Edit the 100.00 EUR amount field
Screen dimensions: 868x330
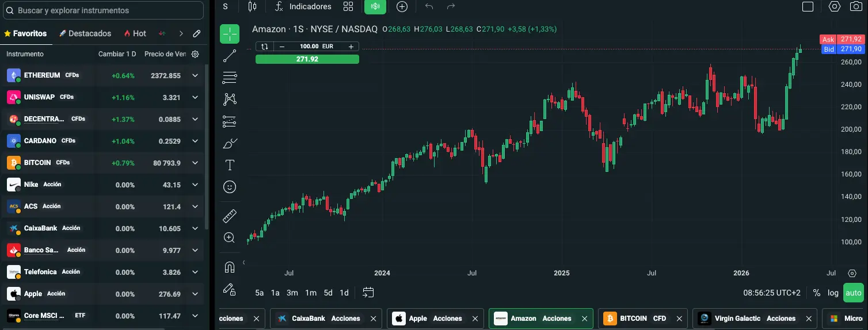coord(316,46)
